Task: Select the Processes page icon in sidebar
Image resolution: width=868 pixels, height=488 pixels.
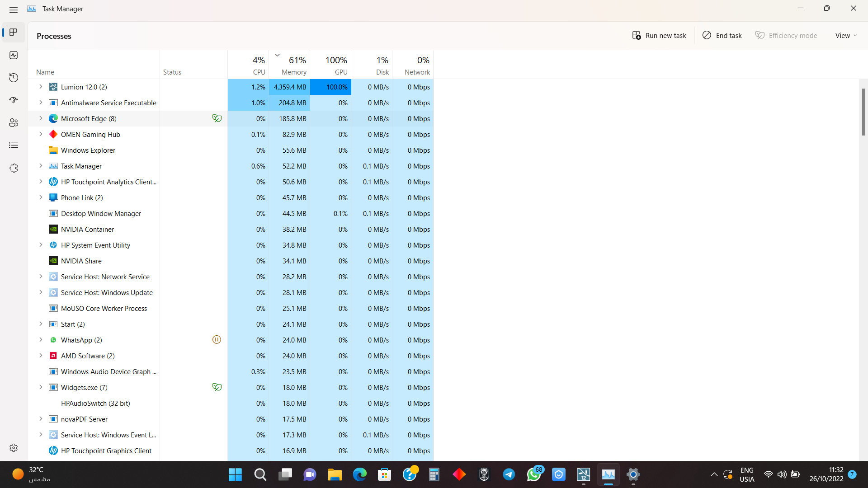Action: coord(14,33)
